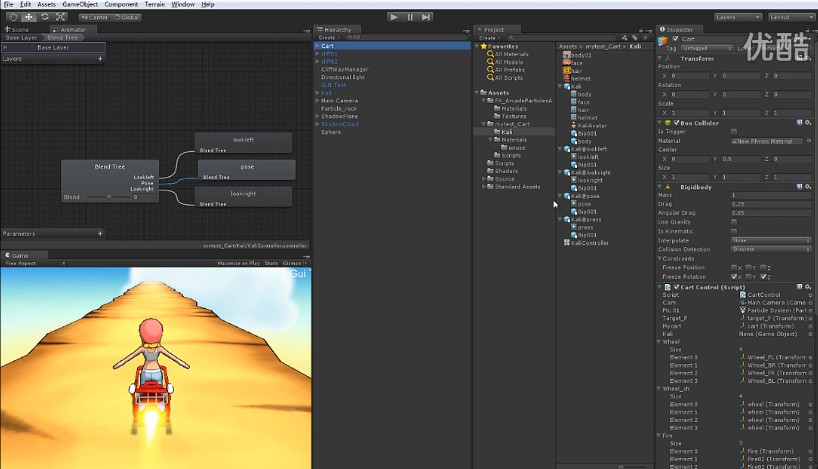Click the Mass input field
This screenshot has height=469, width=818.
click(771, 195)
